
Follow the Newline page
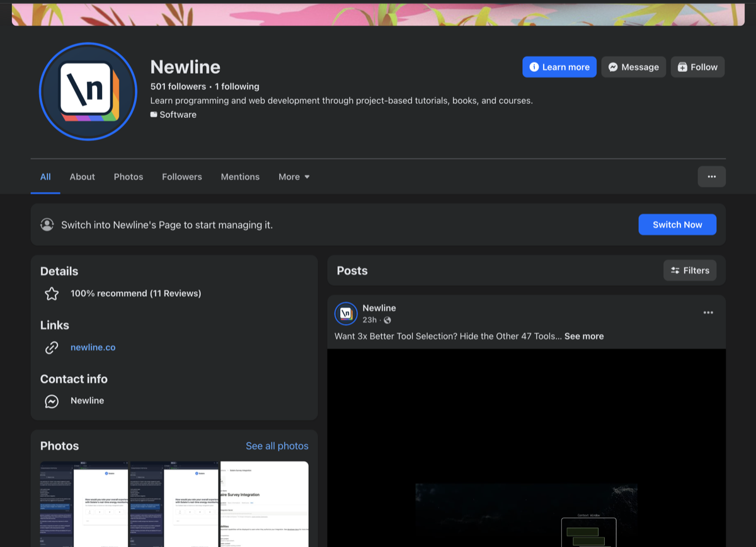tap(697, 67)
